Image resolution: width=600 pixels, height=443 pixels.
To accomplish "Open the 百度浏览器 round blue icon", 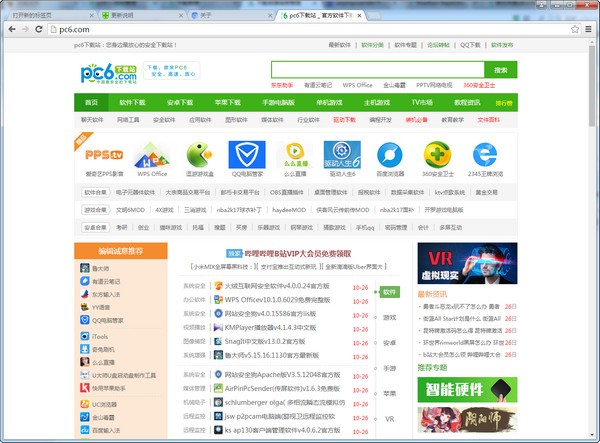I will tap(390, 155).
